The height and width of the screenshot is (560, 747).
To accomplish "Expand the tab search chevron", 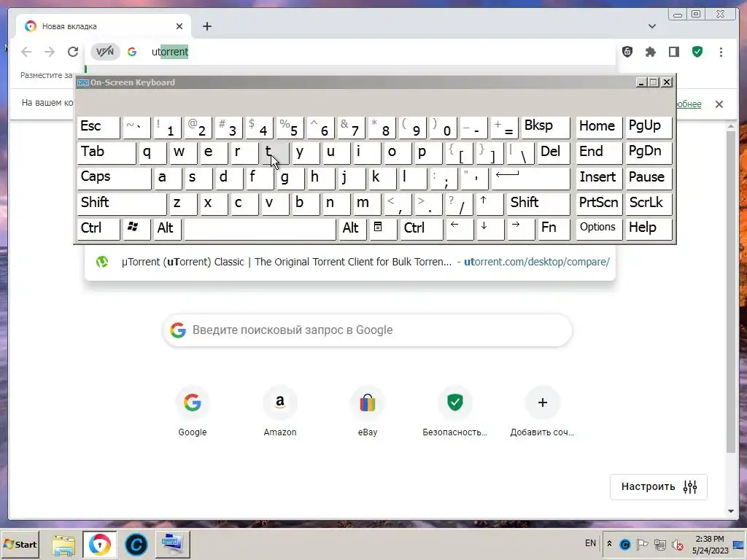I will [651, 26].
